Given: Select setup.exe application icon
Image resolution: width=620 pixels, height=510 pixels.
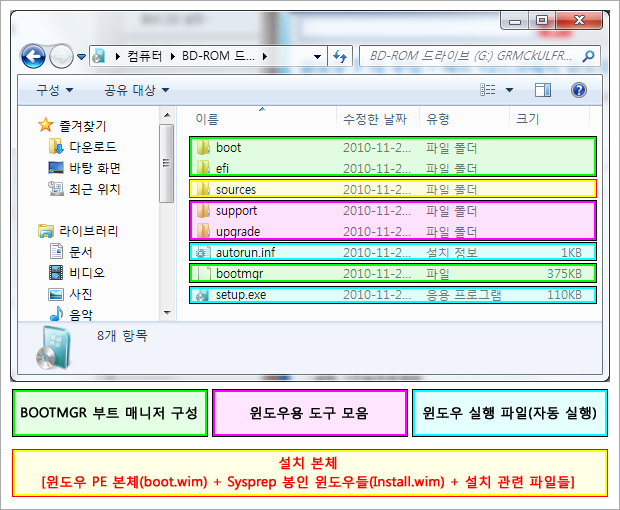Looking at the screenshot, I should click(202, 295).
